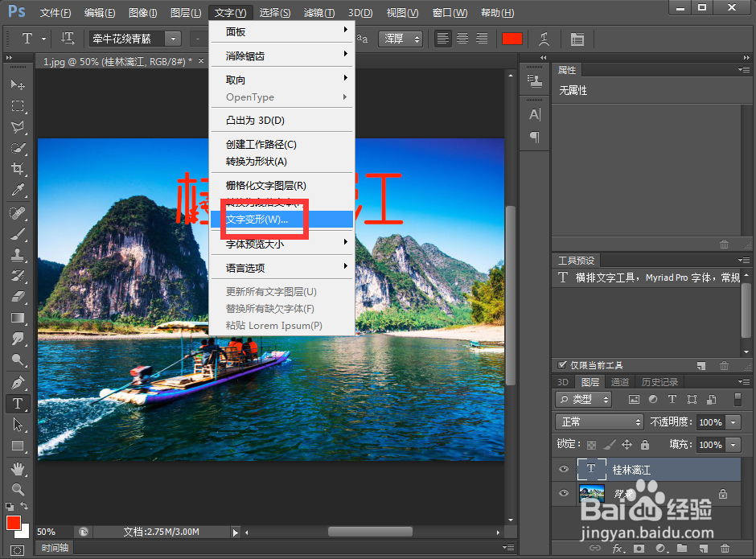The width and height of the screenshot is (756, 559).
Task: Uncheck the 仅限当前工具 checkbox
Action: [x=561, y=366]
